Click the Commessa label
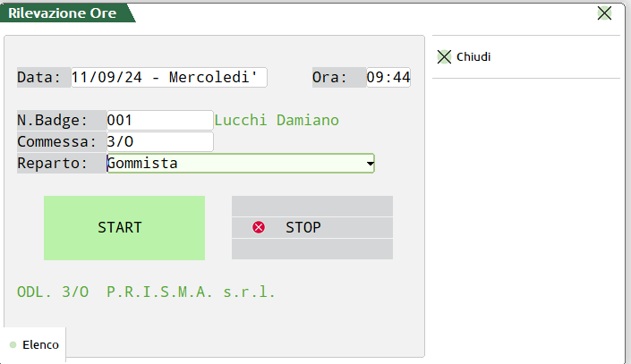This screenshot has height=364, width=631. click(x=56, y=141)
